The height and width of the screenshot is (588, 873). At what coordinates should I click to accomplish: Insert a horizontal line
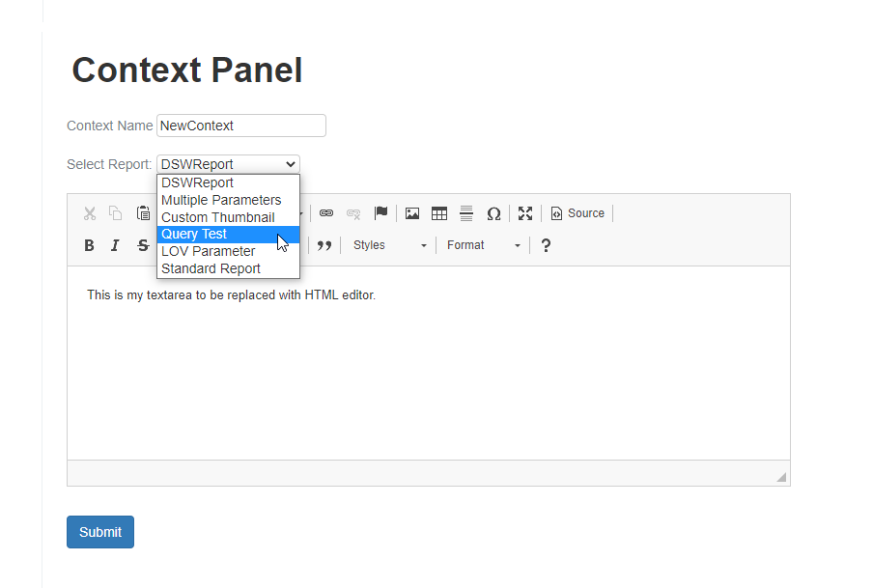[x=466, y=213]
